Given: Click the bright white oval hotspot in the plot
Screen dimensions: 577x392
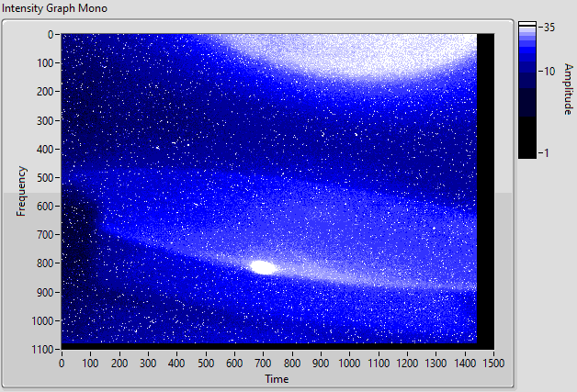Looking at the screenshot, I should (x=264, y=267).
